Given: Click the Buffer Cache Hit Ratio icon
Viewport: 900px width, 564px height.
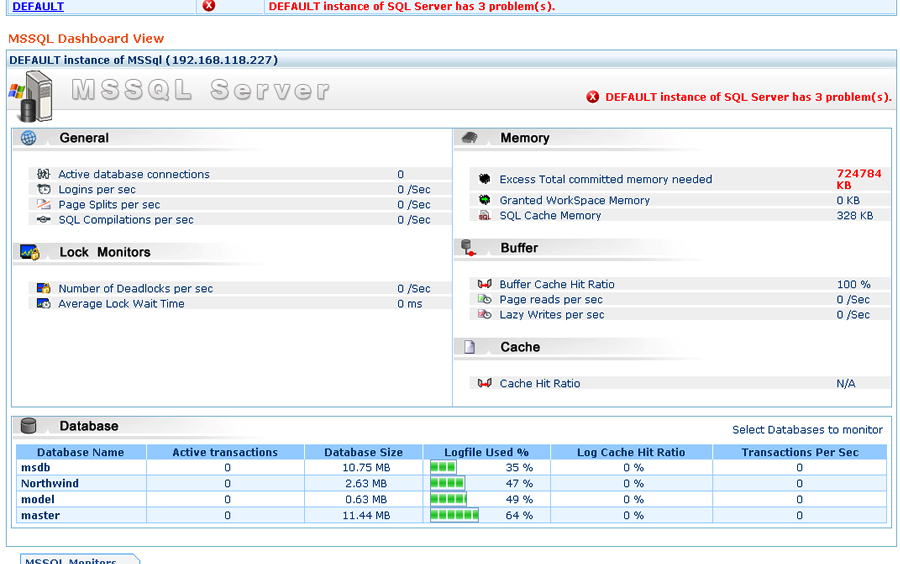Looking at the screenshot, I should pyautogui.click(x=484, y=284).
